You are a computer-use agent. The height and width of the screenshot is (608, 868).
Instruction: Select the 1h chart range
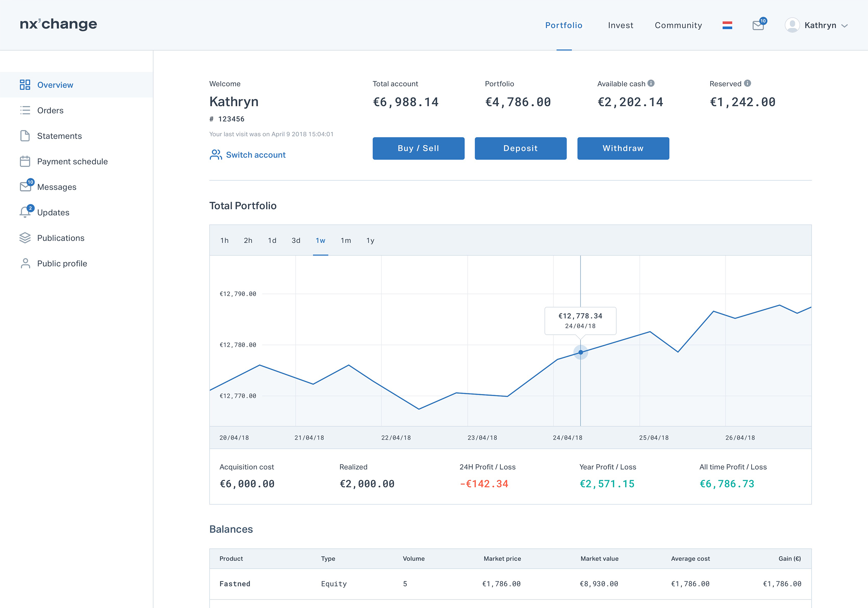(x=224, y=240)
